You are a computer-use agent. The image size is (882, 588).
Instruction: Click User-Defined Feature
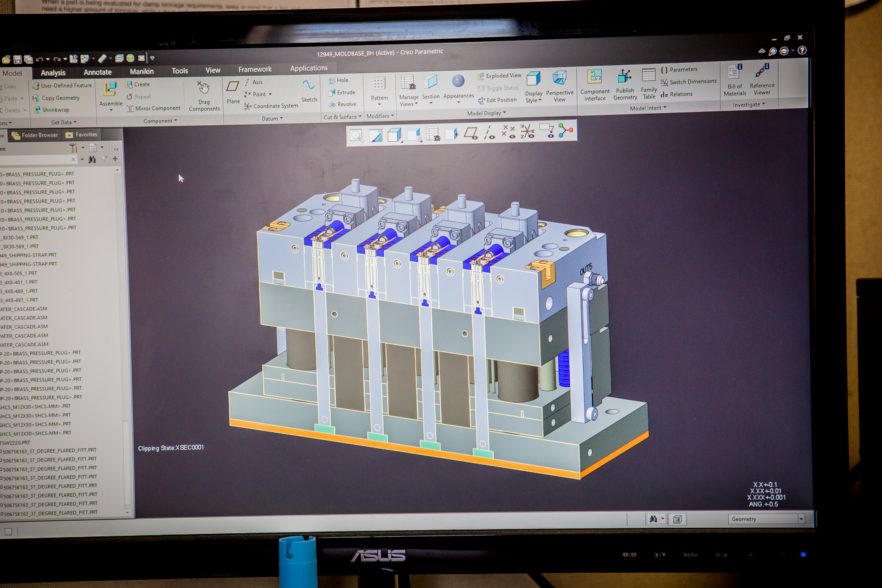[62, 86]
